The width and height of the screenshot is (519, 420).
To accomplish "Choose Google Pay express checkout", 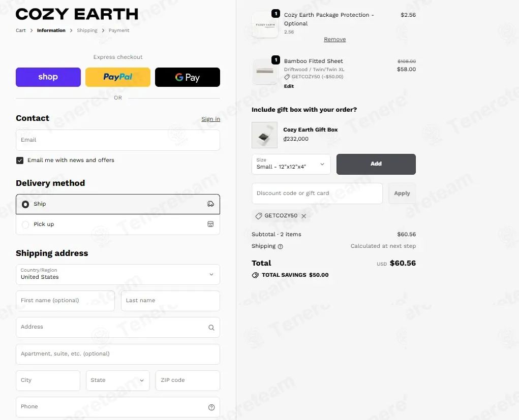I will click(x=188, y=77).
